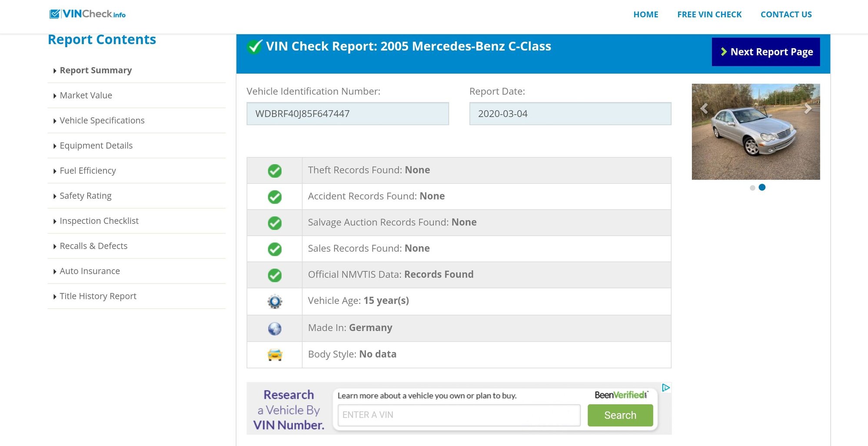Jump to Recalls & Defects section
Image resolution: width=868 pixels, height=446 pixels.
pos(93,246)
